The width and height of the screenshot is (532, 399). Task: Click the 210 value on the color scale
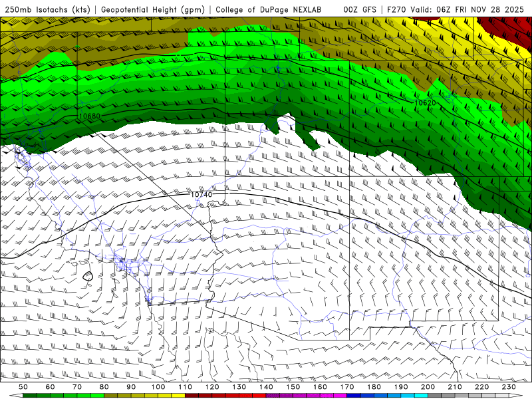pyautogui.click(x=456, y=387)
